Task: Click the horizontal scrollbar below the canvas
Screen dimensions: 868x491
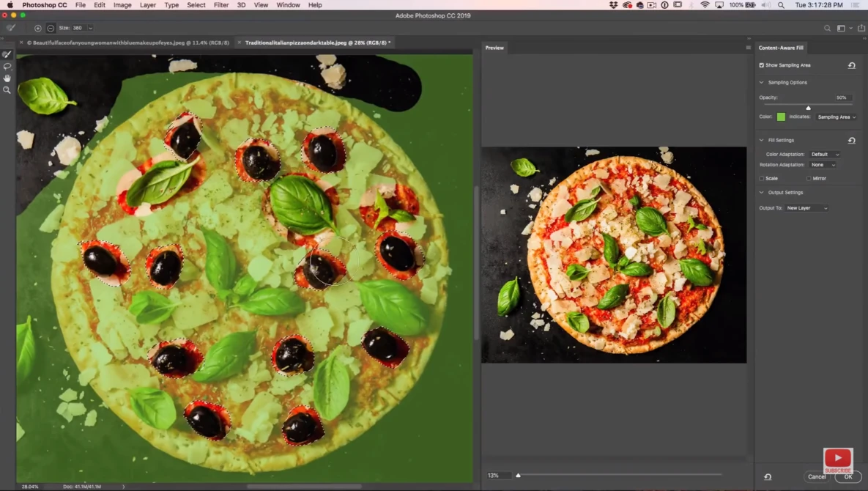Action: (x=305, y=487)
